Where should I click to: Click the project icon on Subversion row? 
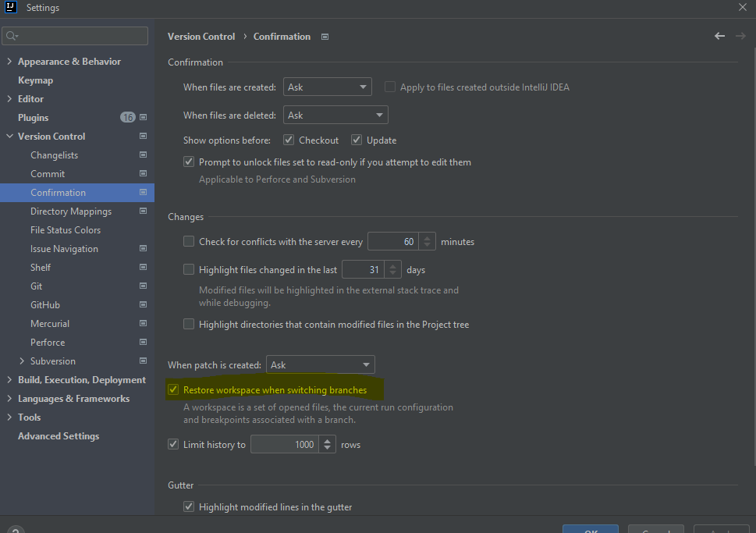[144, 361]
